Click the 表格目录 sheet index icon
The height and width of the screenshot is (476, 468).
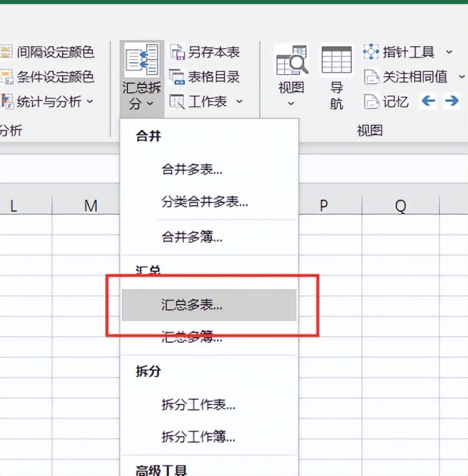[177, 77]
